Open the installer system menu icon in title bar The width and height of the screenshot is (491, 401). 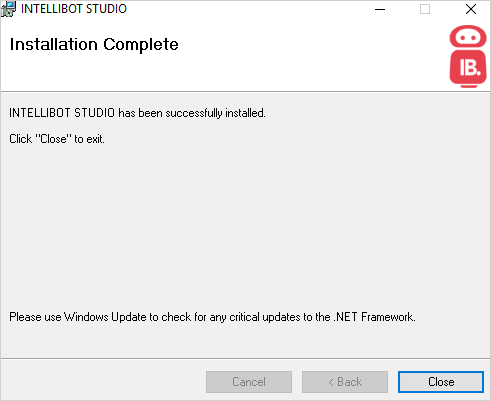[8, 9]
